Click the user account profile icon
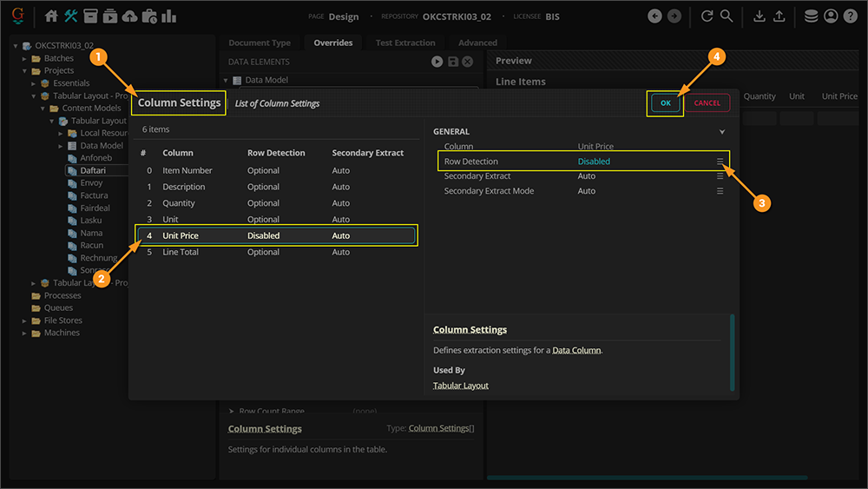 point(831,17)
